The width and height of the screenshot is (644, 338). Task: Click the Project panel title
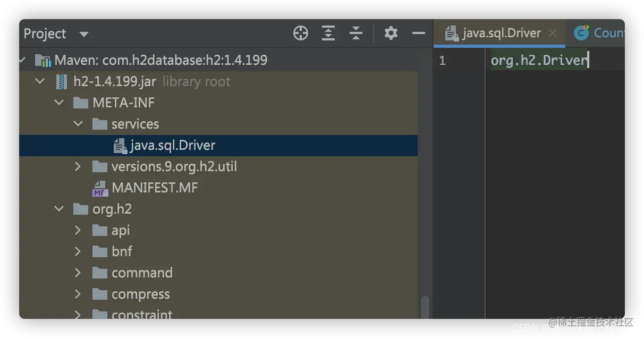point(45,34)
